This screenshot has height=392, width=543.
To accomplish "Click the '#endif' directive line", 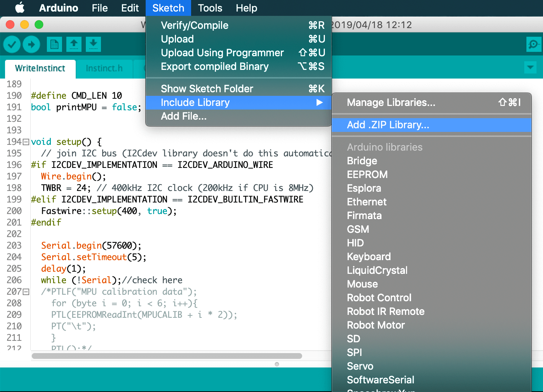I will click(46, 222).
